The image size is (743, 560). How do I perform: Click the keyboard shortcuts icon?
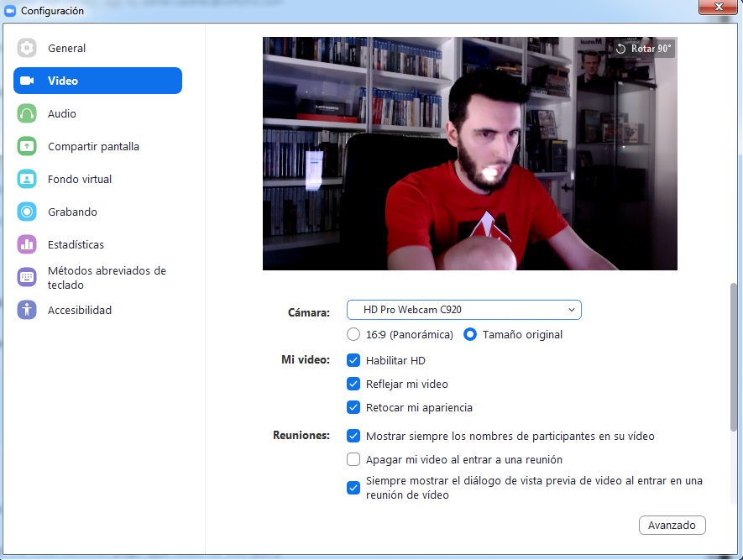[x=27, y=277]
